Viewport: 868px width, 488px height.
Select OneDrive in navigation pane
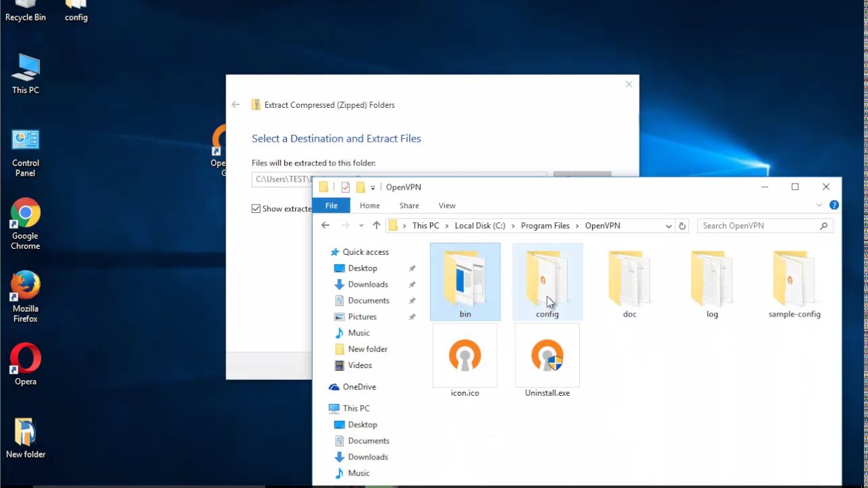coord(359,387)
